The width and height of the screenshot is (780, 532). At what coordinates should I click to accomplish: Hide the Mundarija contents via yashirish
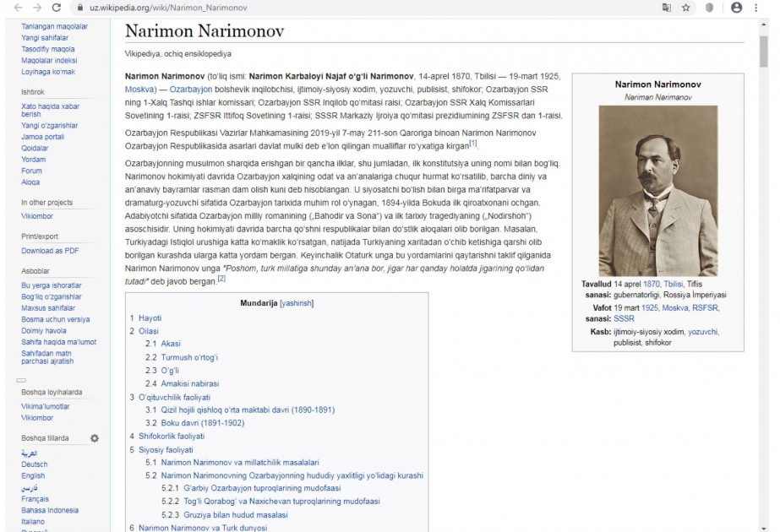point(297,303)
